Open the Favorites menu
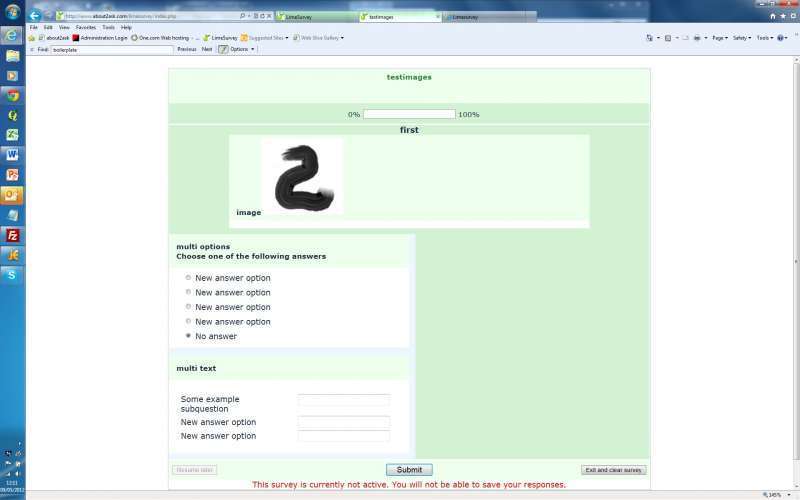 [x=86, y=27]
